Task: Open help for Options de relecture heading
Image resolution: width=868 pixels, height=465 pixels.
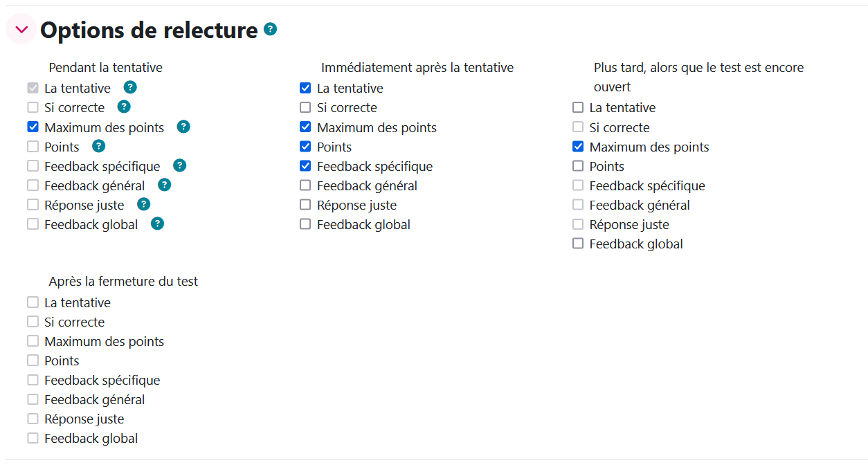Action: 271,29
